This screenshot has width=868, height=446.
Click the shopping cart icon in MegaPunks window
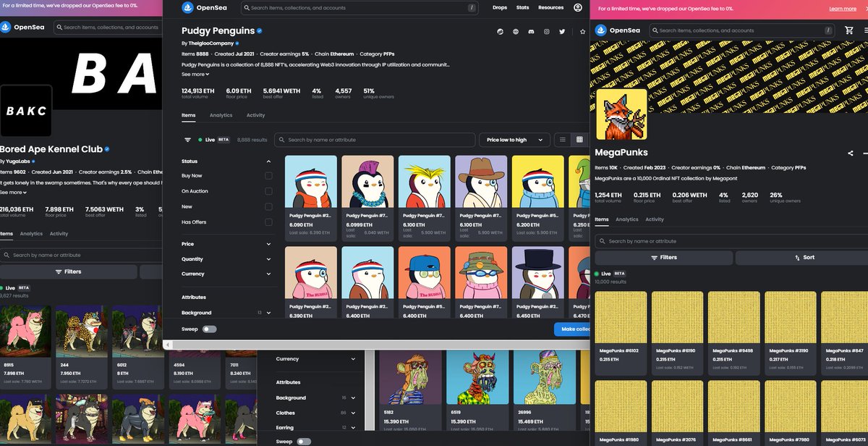click(x=849, y=30)
